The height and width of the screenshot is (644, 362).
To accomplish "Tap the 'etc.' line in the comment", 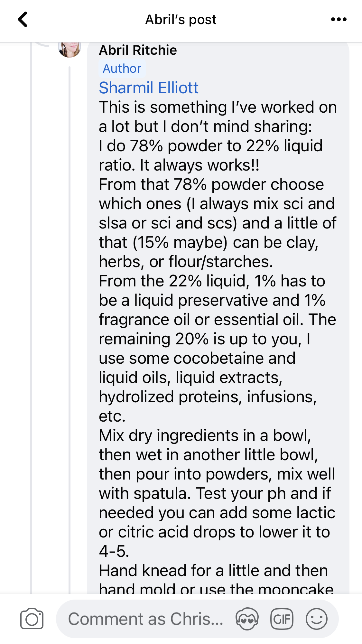I will tap(112, 416).
